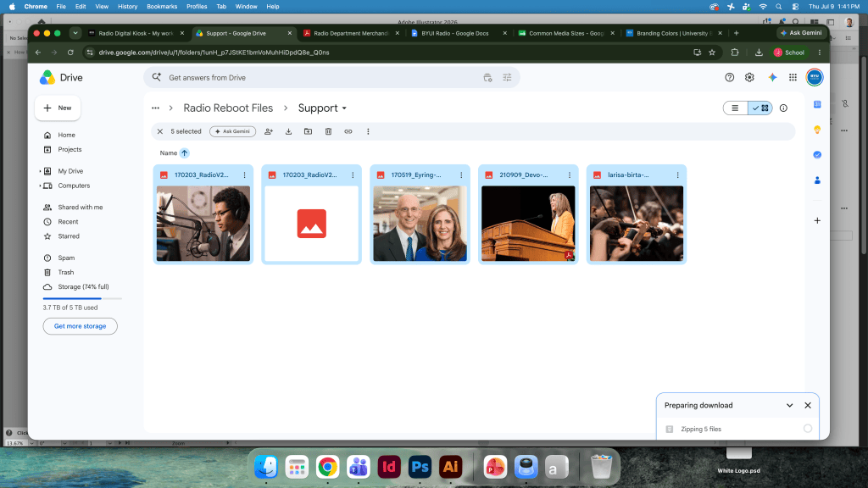The height and width of the screenshot is (488, 868).
Task: Click the Get more storage button
Action: (x=81, y=326)
